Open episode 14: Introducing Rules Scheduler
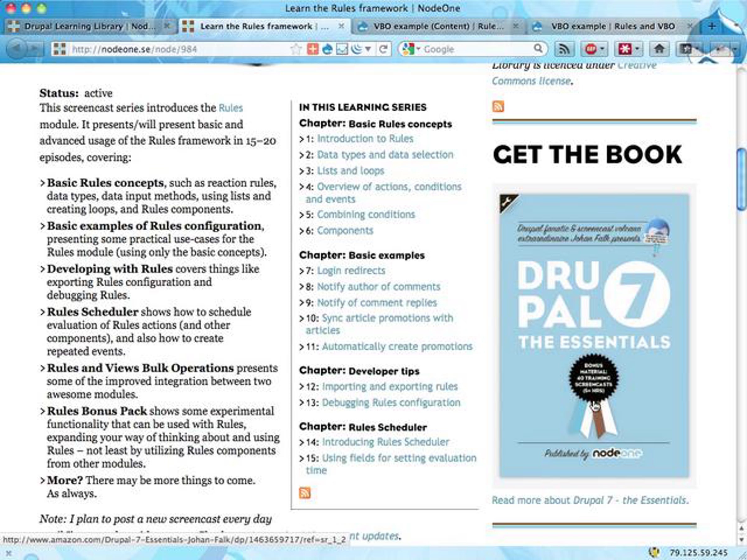 (x=385, y=442)
